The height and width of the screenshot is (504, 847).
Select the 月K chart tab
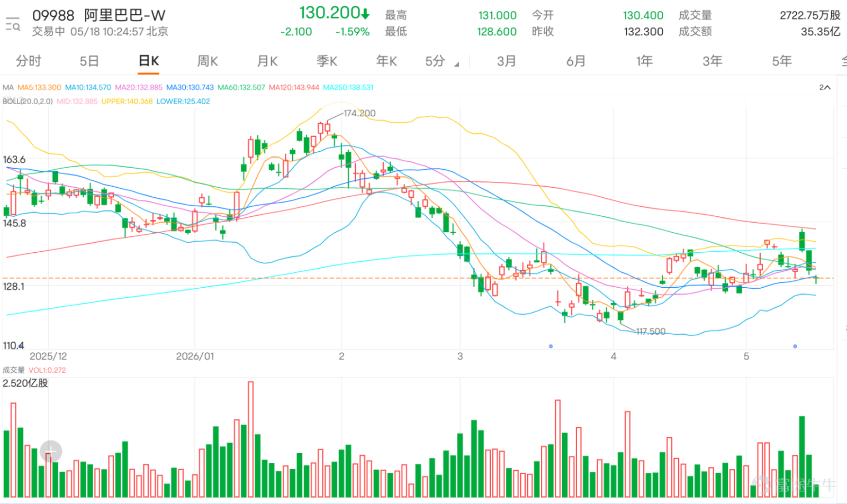pyautogui.click(x=267, y=61)
